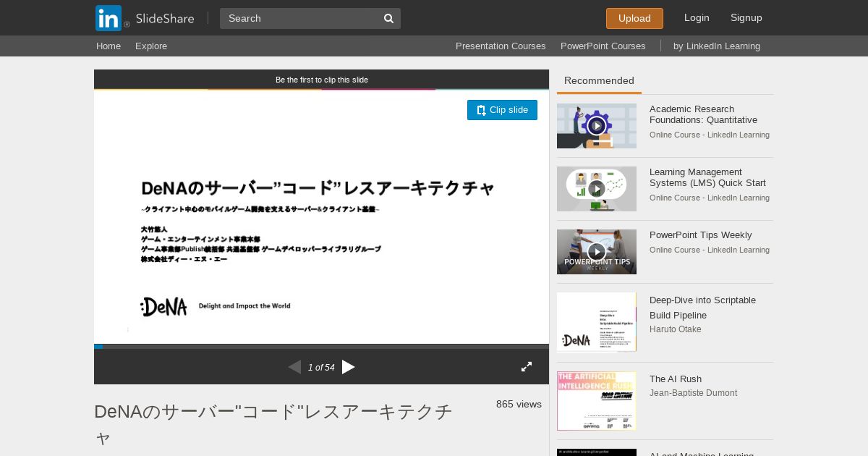This screenshot has height=456, width=868.
Task: Enter fullscreen slide view
Action: pos(527,367)
